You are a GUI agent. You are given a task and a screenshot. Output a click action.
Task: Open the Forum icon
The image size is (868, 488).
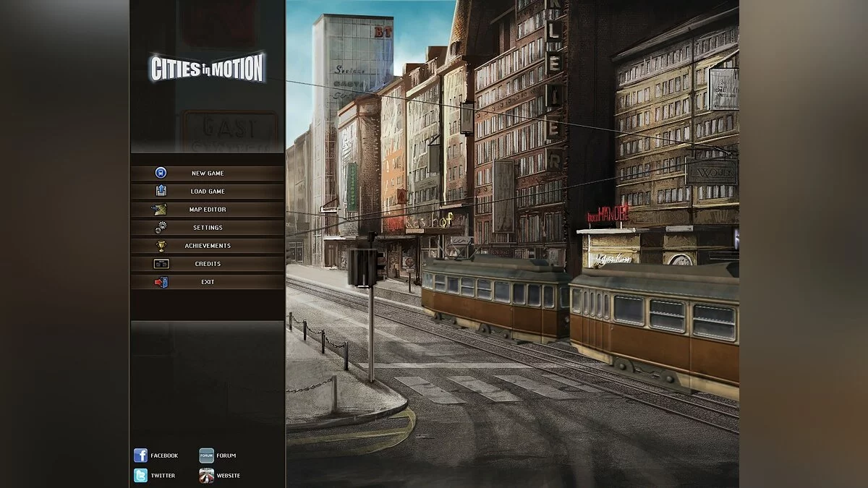click(207, 455)
